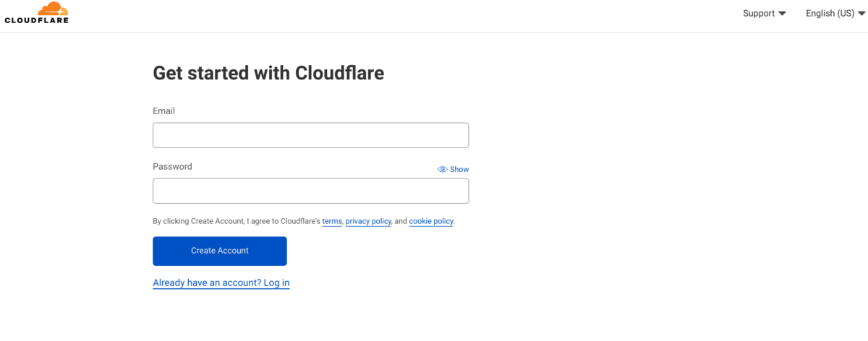The height and width of the screenshot is (341, 868).
Task: Focus the Password input field
Action: [310, 191]
